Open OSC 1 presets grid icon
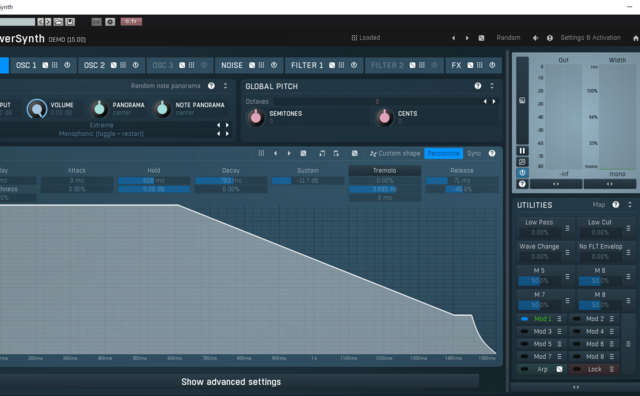 tap(55, 65)
